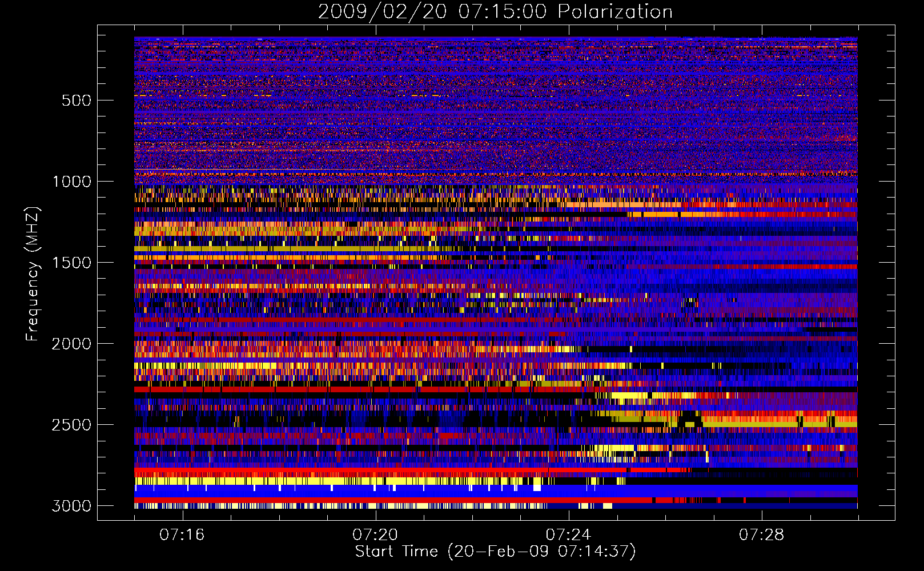Viewport: 924px width, 571px height.
Task: Select the 500 frequency tick label
Action: (77, 100)
